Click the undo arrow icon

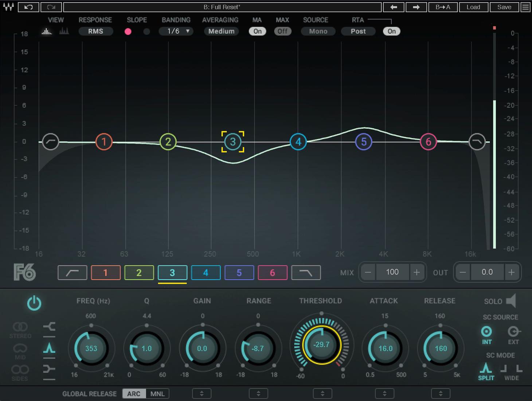28,7
